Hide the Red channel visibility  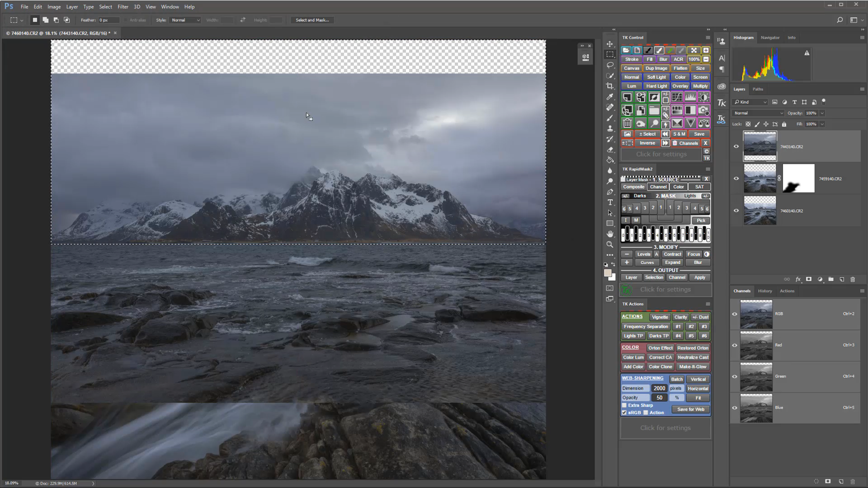(x=735, y=345)
